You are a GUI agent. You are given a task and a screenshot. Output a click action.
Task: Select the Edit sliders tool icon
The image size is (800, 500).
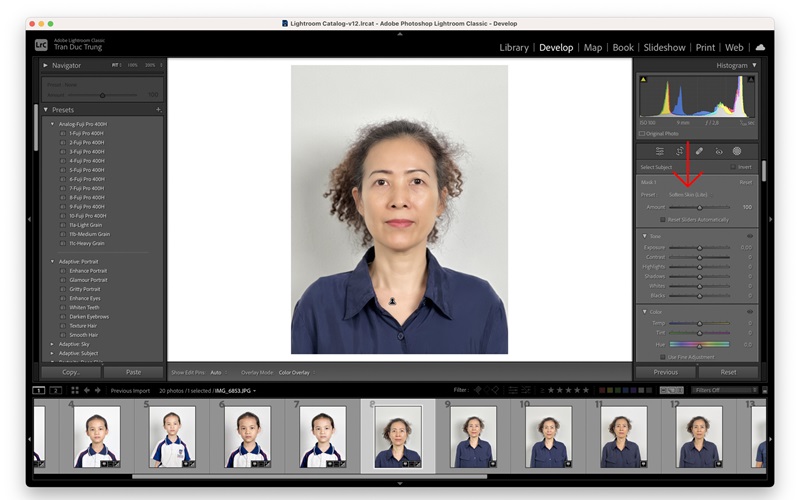tap(659, 151)
